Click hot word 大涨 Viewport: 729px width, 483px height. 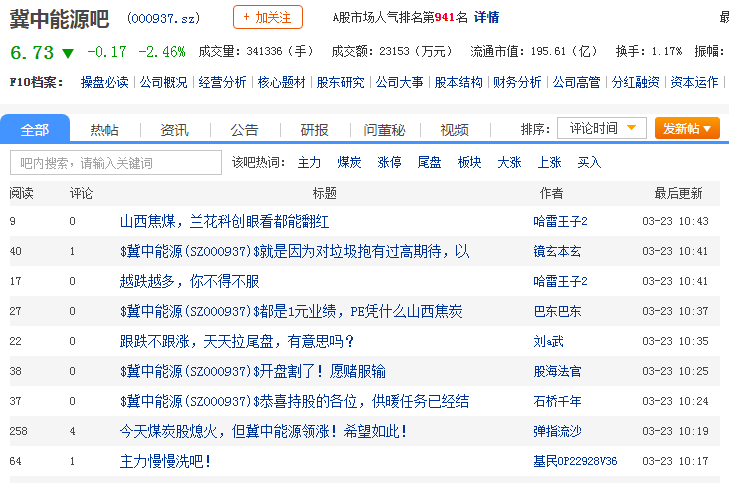tap(509, 162)
